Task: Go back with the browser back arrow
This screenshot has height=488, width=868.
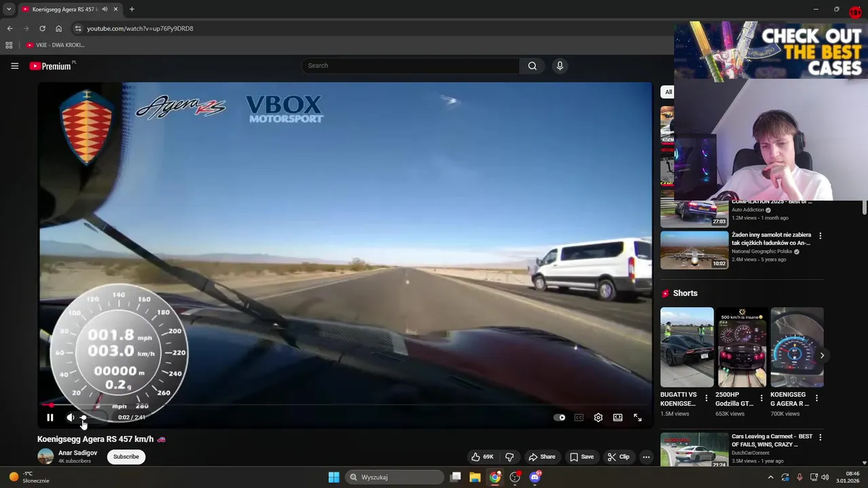Action: [x=9, y=28]
